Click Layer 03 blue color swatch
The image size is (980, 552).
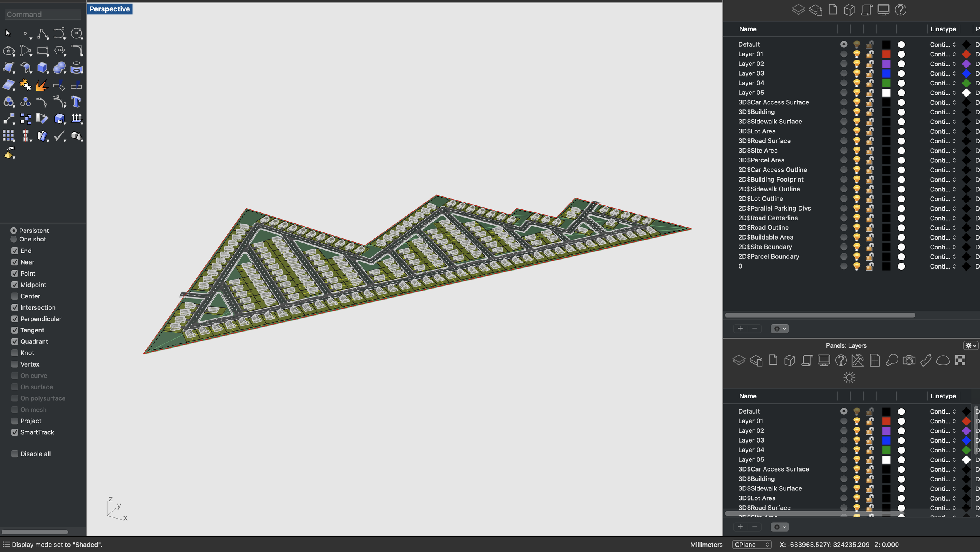point(886,73)
